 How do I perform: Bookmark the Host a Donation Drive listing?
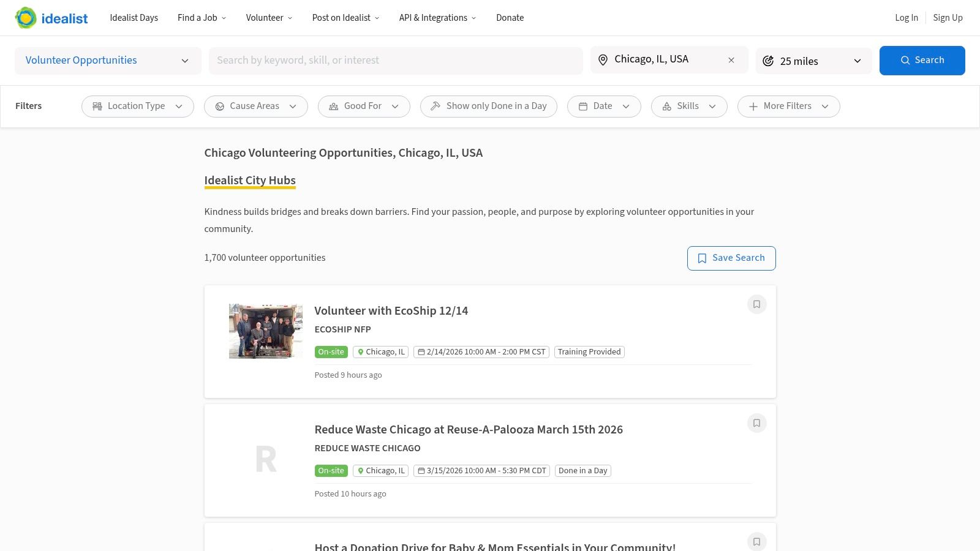[756, 542]
